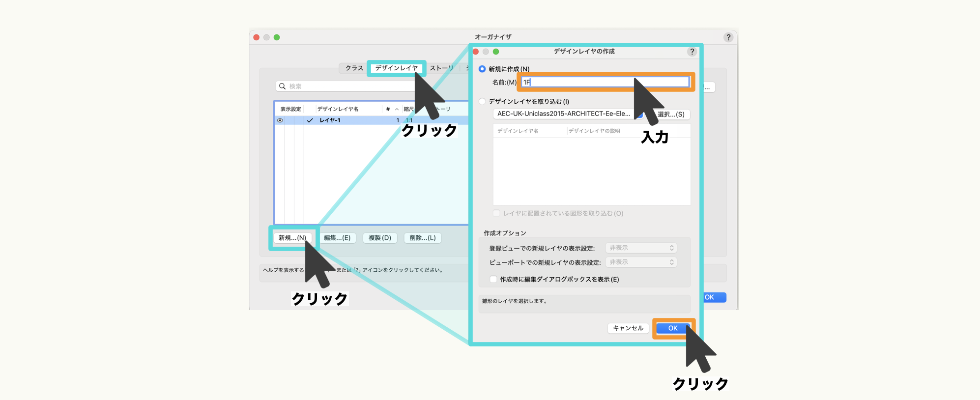Image resolution: width=980 pixels, height=400 pixels.
Task: Click the magnifier icon in the 検索 field
Action: [282, 86]
